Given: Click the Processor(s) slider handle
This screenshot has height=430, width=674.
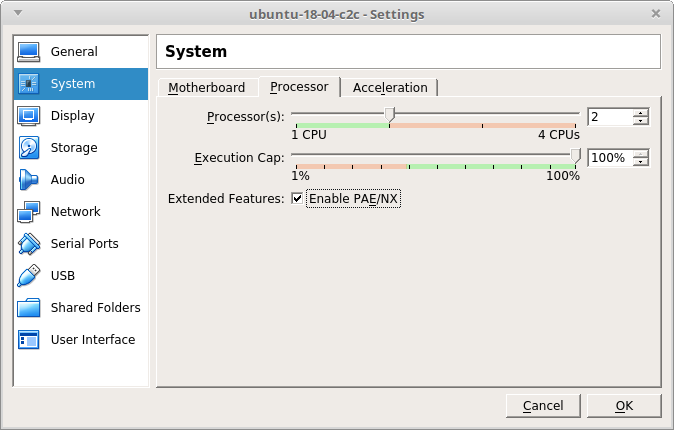Looking at the screenshot, I should pos(390,114).
